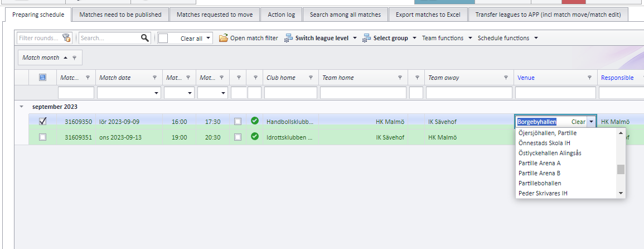Image resolution: width=644 pixels, height=249 pixels.
Task: Open the Team functions menu
Action: point(447,38)
